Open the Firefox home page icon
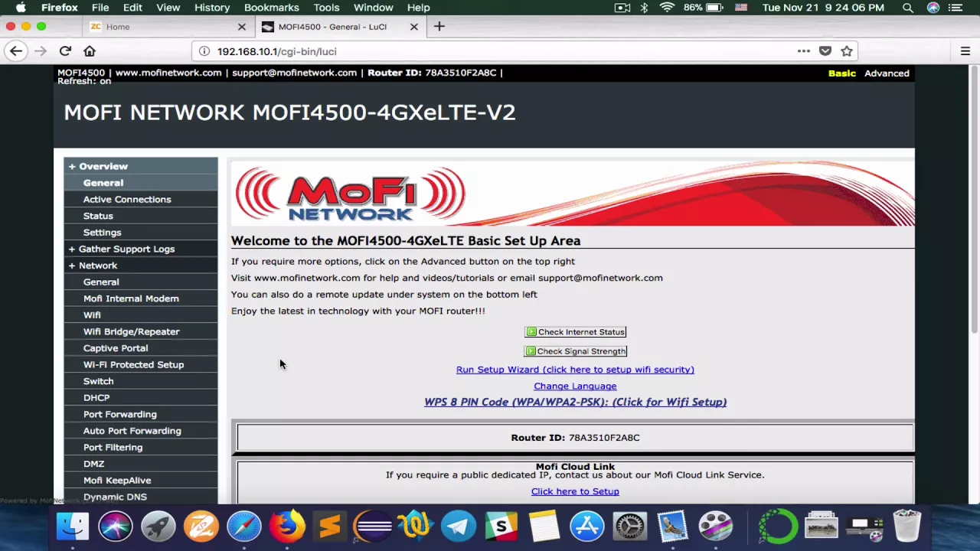Screen dimensions: 980x551 coord(90,51)
